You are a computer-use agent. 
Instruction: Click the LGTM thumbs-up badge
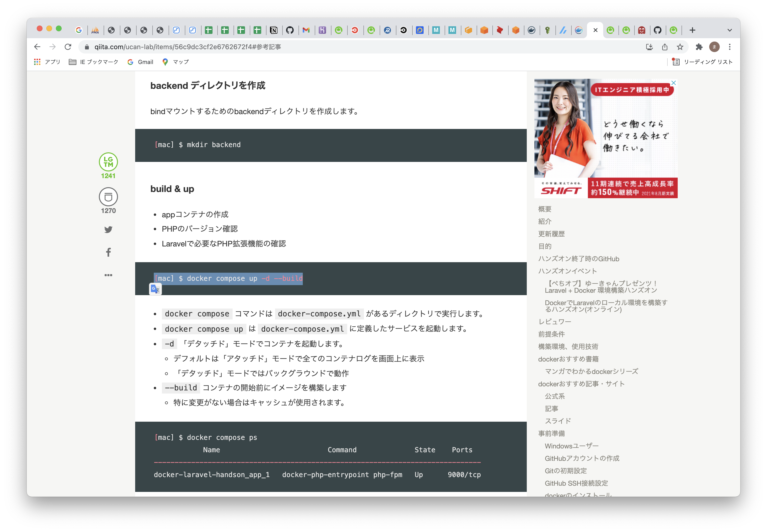tap(108, 163)
